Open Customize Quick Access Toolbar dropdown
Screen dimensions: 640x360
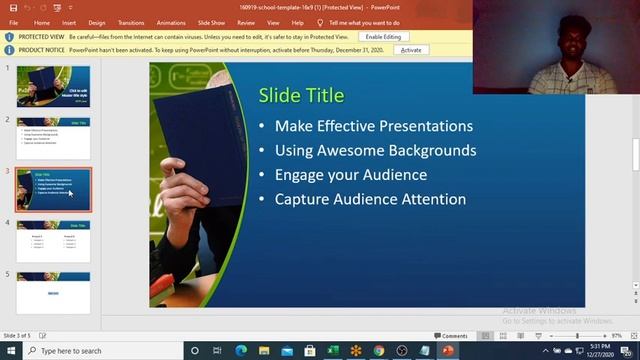pyautogui.click(x=70, y=8)
